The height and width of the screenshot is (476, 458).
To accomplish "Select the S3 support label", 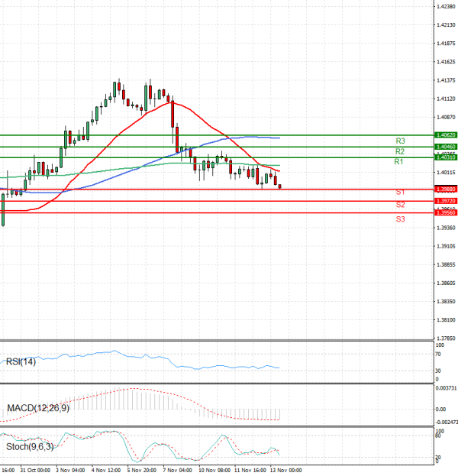I will tap(400, 219).
